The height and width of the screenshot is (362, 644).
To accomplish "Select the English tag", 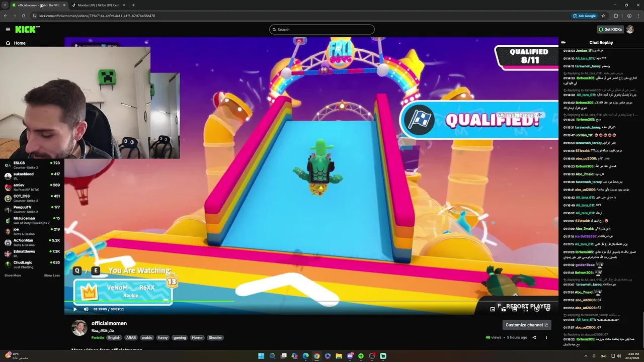I will 114,338.
